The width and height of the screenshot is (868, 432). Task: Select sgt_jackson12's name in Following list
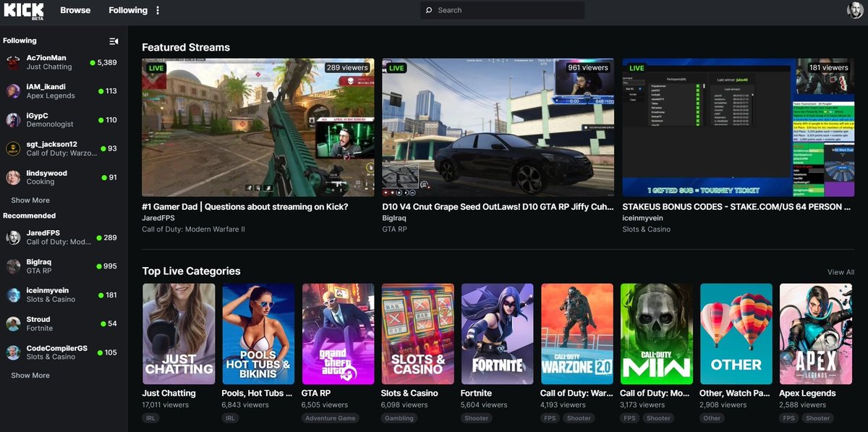[x=52, y=144]
